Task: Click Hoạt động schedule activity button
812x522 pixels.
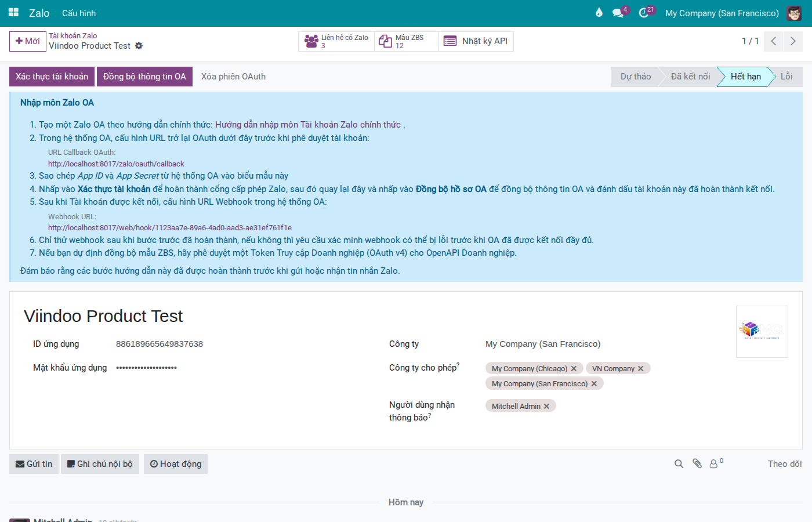Action: point(176,464)
